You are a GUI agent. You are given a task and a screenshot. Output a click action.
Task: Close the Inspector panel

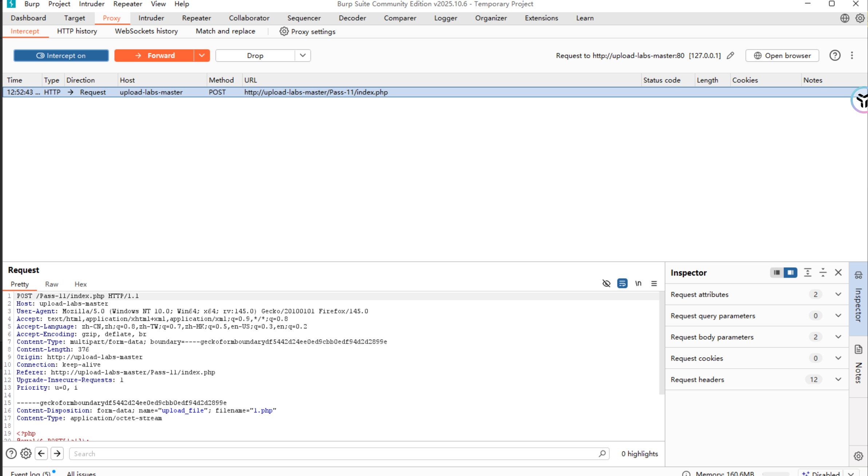click(838, 272)
